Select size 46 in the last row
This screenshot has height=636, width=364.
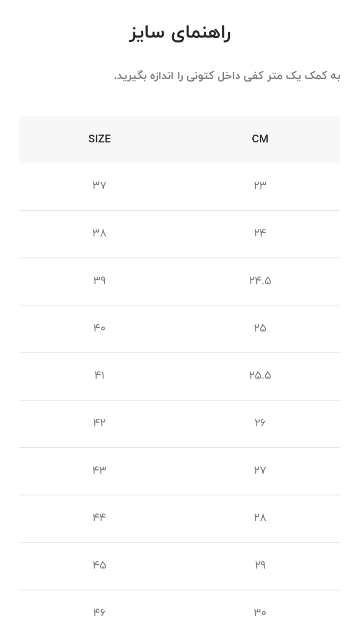(x=99, y=612)
